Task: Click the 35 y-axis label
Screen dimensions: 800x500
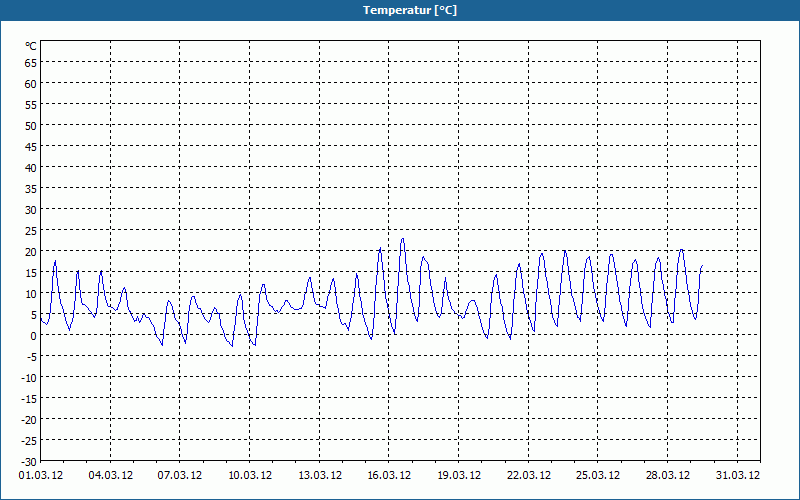Action: [31, 189]
